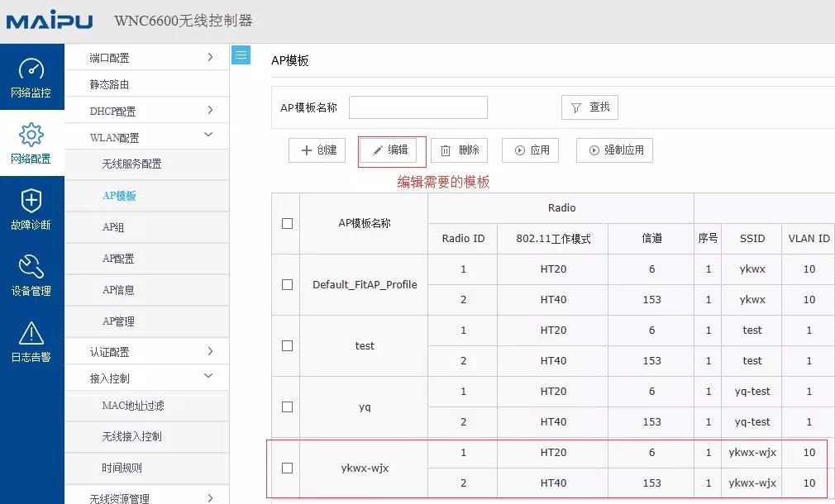This screenshot has width=835, height=504.
Task: Click the AP模板名称 search input field
Action: point(417,107)
